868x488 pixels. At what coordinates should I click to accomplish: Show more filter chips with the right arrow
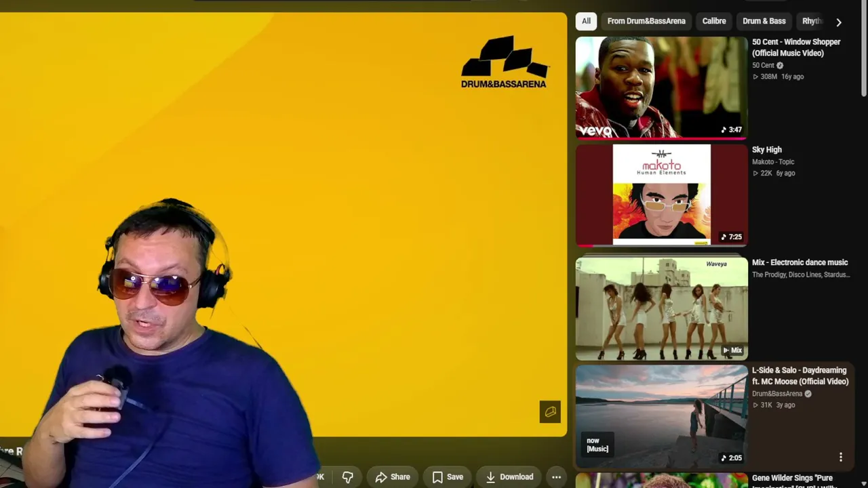tap(839, 22)
